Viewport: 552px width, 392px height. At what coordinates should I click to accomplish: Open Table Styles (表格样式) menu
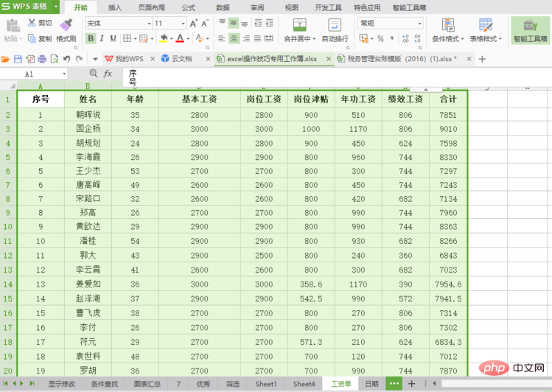point(486,30)
